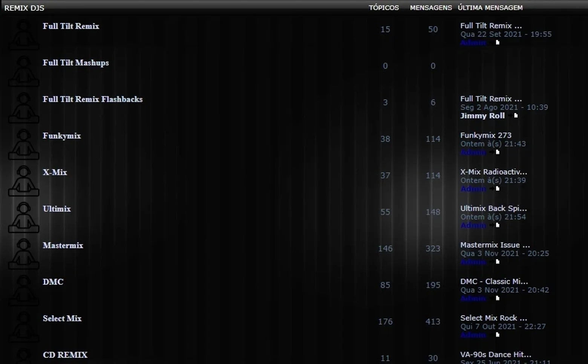Viewport: 588px width, 364px height.
Task: Click the MENSAGENS column header
Action: coord(431,8)
